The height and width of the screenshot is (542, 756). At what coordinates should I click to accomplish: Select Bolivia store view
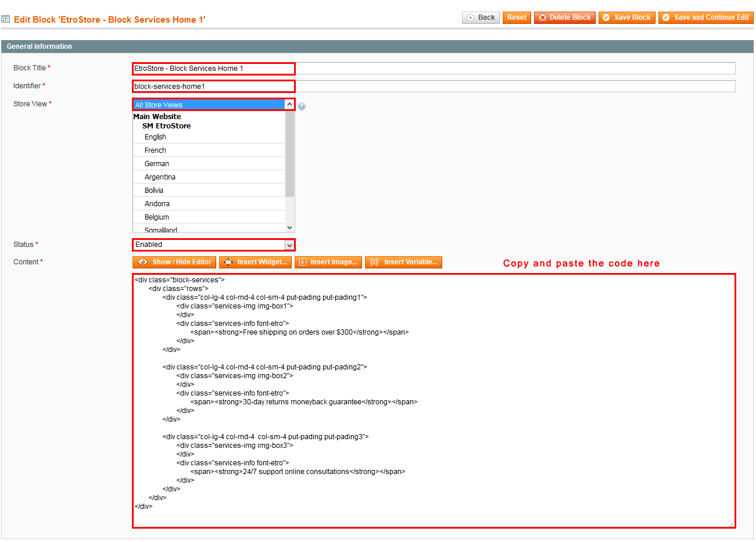click(x=209, y=191)
